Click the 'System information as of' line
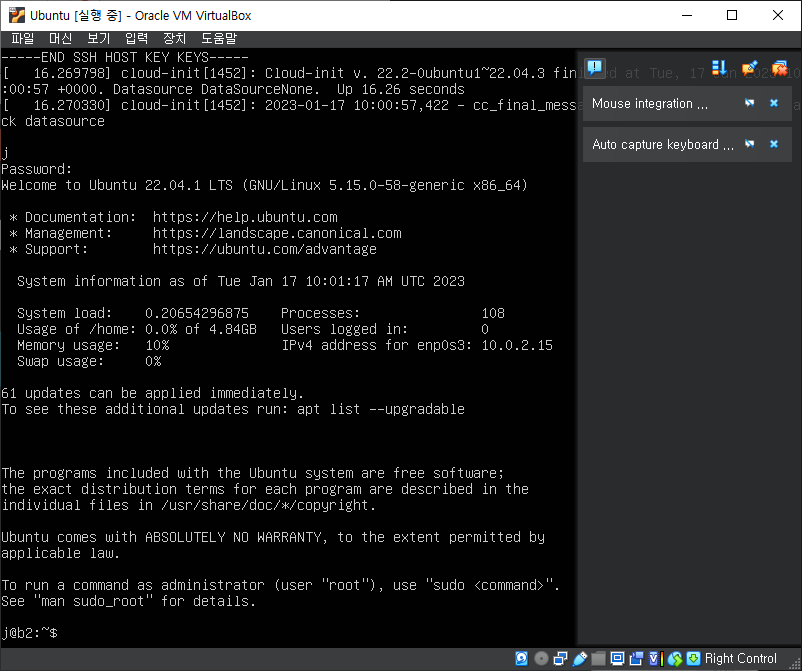Screen dimensions: 802x671 pos(241,281)
